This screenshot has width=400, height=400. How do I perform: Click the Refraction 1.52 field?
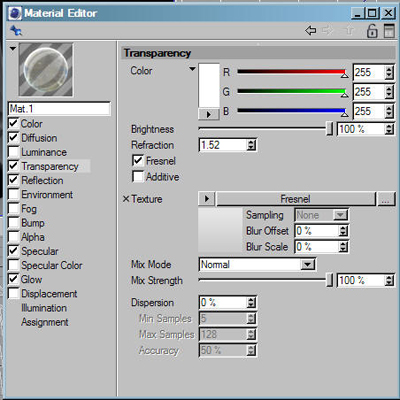[x=223, y=145]
